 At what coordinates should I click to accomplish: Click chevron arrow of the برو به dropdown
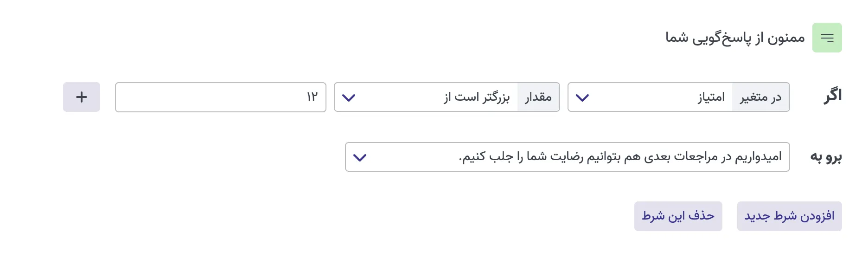point(360,157)
